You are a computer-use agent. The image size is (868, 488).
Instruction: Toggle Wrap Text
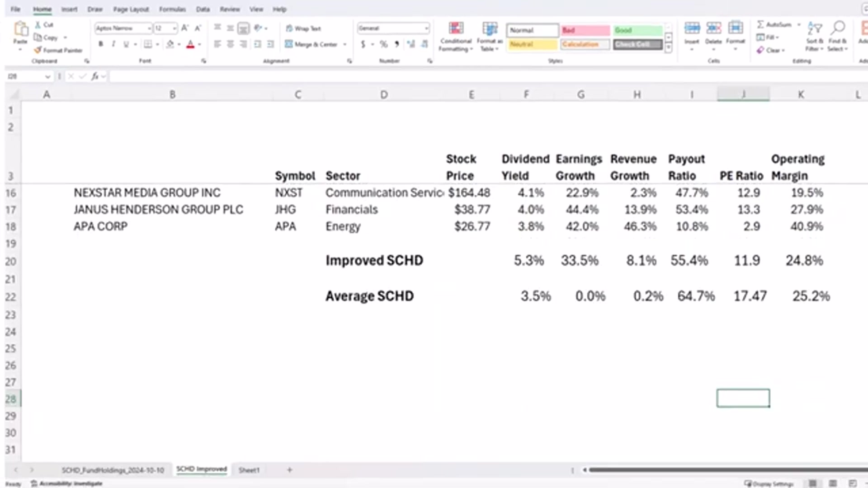click(x=303, y=28)
